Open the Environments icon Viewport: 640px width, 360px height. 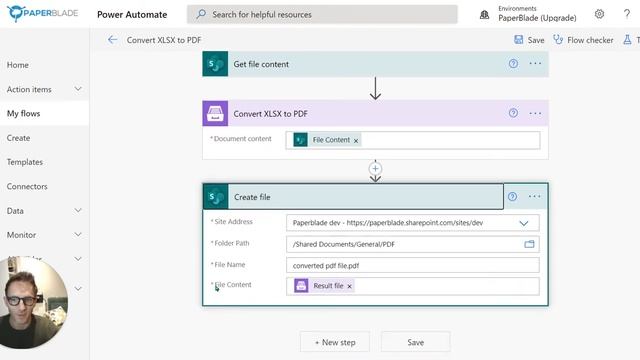click(x=484, y=15)
